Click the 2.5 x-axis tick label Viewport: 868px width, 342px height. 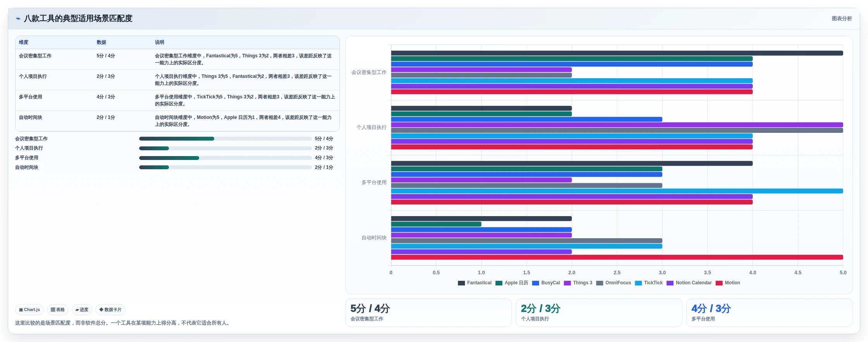pos(617,273)
